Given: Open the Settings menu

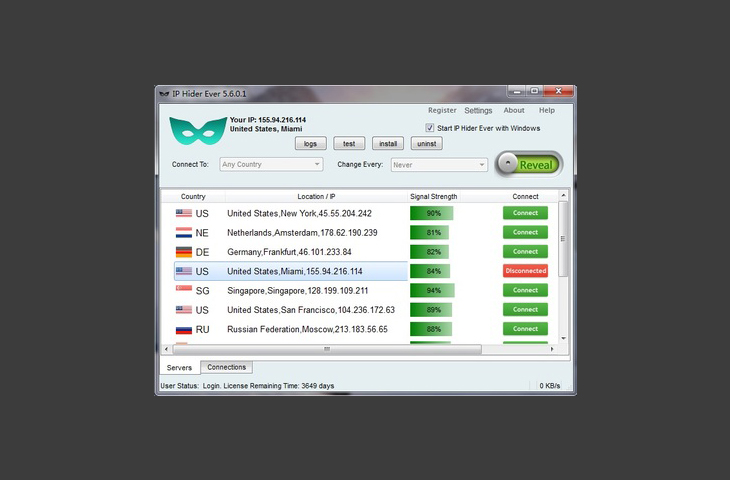Looking at the screenshot, I should [478, 111].
